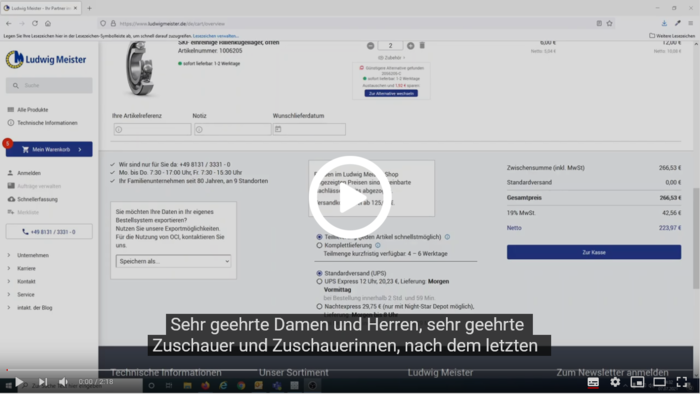Open Weitere Lesezeichen folder

coord(672,36)
